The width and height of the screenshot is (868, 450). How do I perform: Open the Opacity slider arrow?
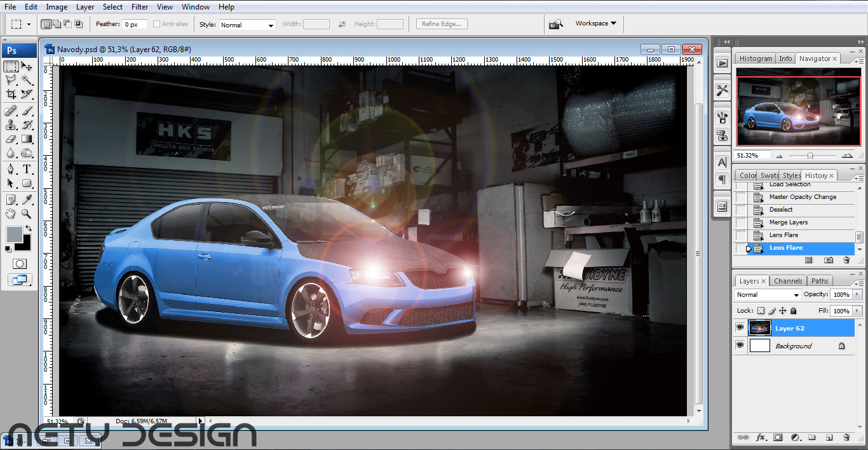(x=857, y=295)
